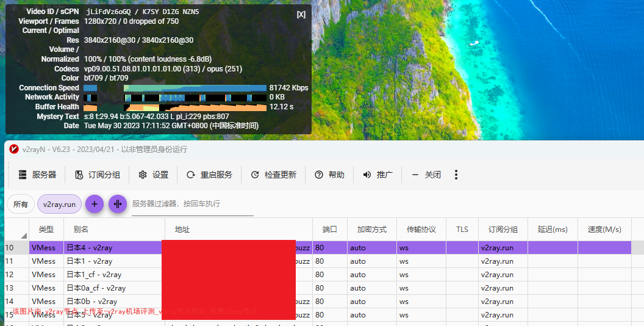Click the Video ID jLiFdVz6oGQ text
This screenshot has height=326, width=644.
pos(109,12)
